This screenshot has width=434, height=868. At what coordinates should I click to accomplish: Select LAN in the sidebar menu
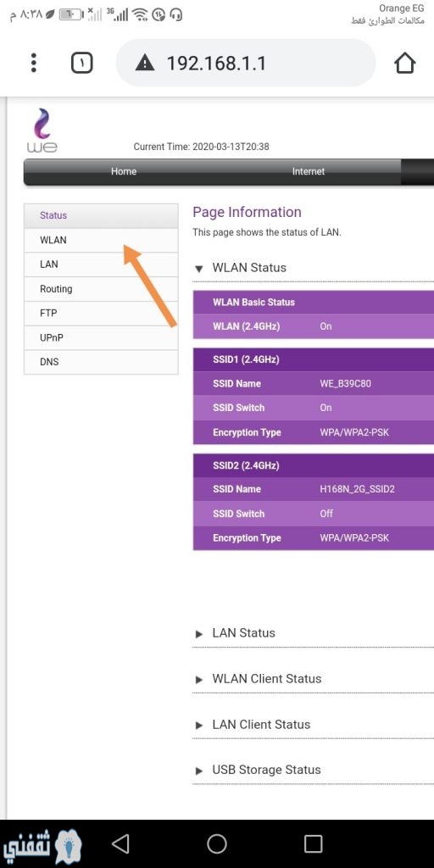[102, 264]
